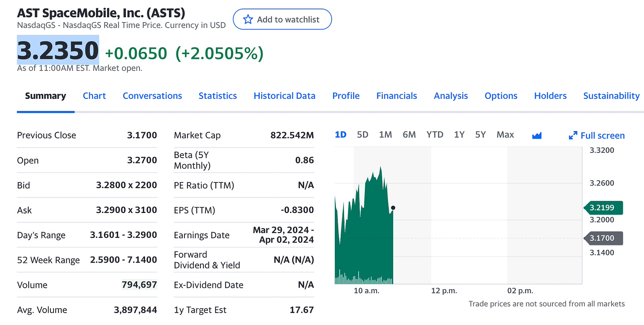This screenshot has width=644, height=325.
Task: Click the Trade prices disclaimer text
Action: 547,304
